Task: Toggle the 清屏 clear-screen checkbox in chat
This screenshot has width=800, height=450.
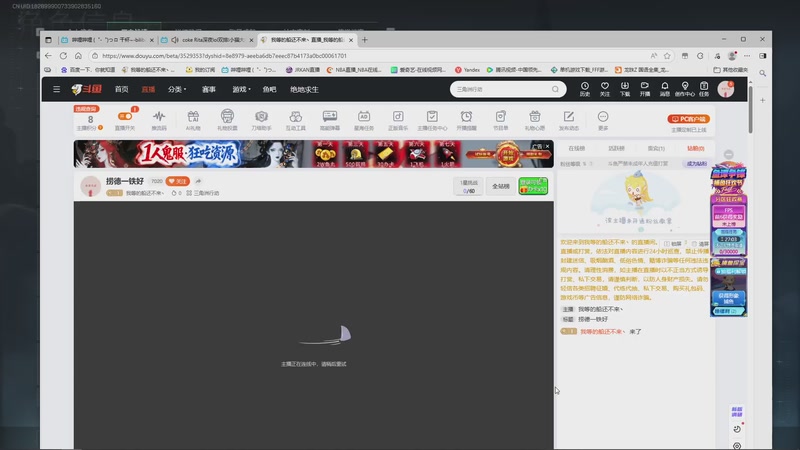Action: pyautogui.click(x=700, y=244)
